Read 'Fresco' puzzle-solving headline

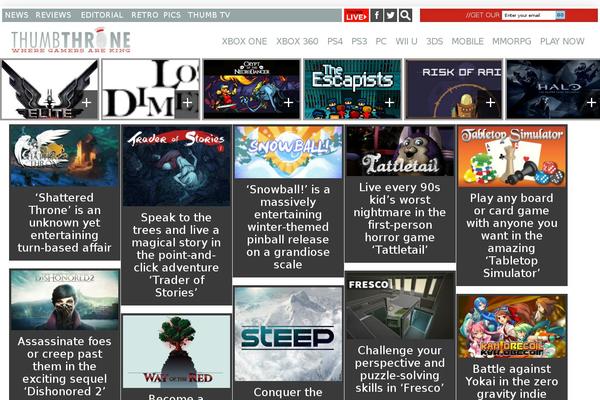point(400,369)
